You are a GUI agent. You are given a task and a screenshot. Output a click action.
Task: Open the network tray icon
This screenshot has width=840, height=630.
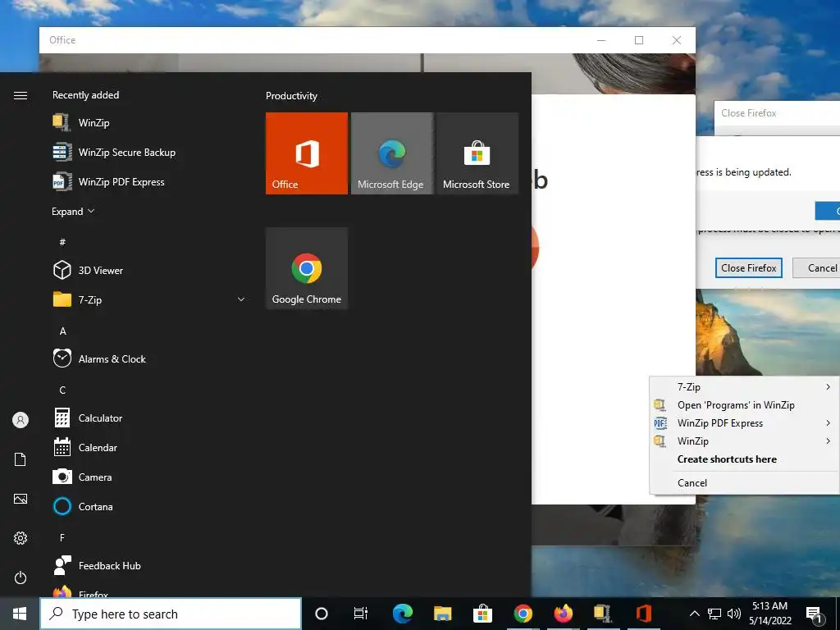point(714,614)
